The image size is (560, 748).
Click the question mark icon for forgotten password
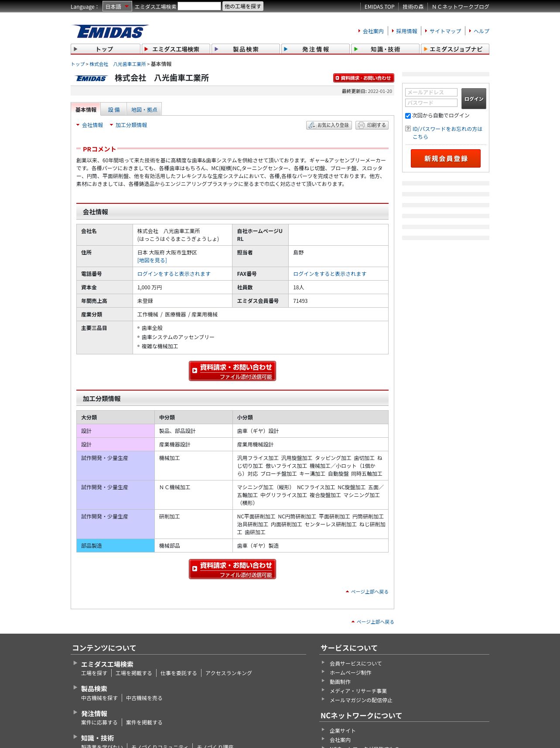(408, 129)
